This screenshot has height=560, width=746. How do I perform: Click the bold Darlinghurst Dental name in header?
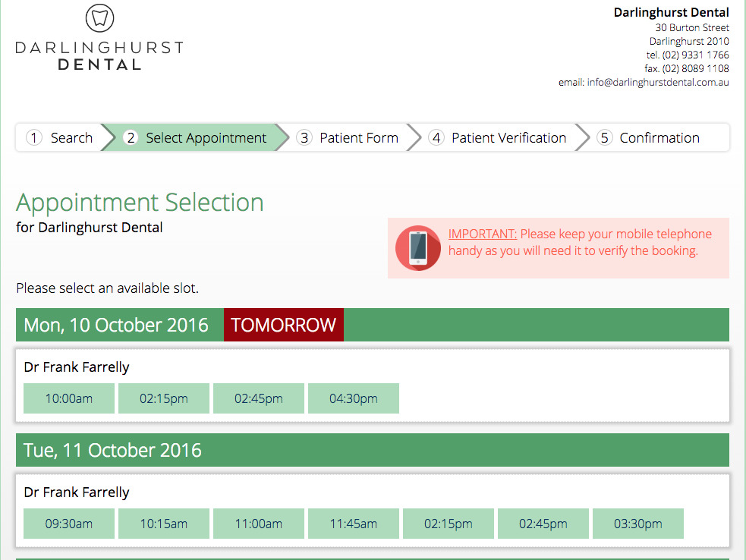(672, 12)
